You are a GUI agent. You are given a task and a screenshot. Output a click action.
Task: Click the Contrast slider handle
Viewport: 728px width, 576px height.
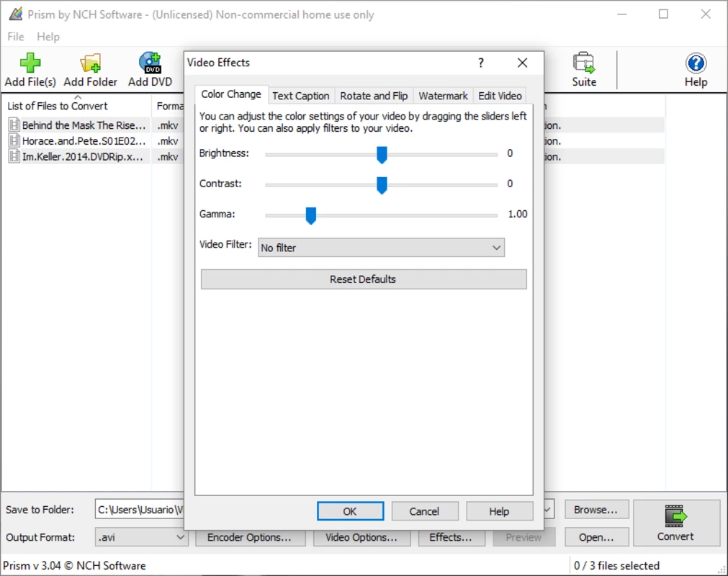coord(382,185)
